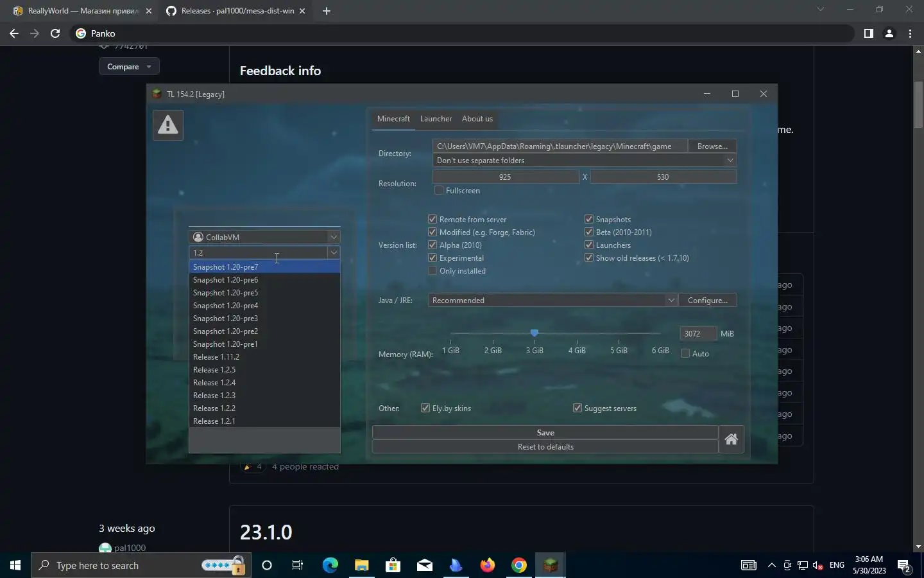
Task: Click the Configure... Java button
Action: [x=708, y=301]
